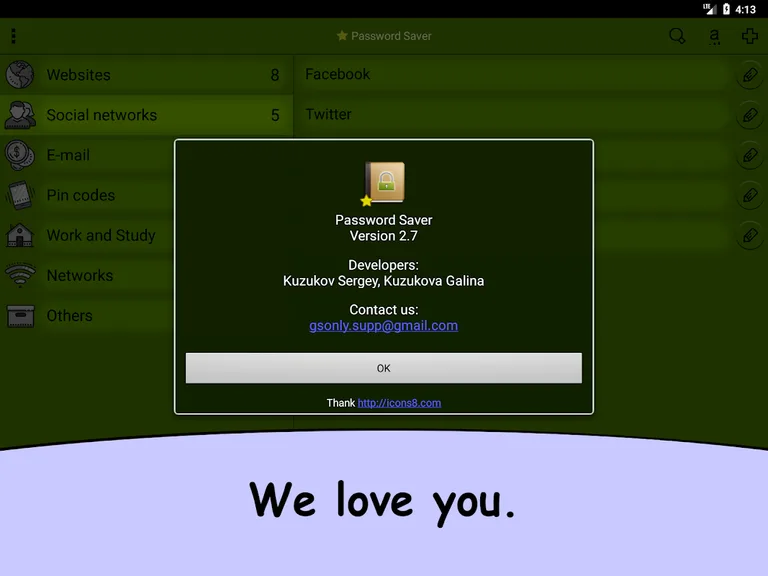Image resolution: width=768 pixels, height=576 pixels.
Task: Open the three-dot overflow menu
Action: [x=14, y=36]
